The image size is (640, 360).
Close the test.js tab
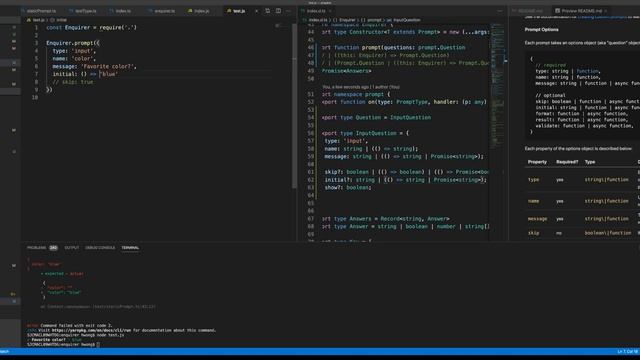pyautogui.click(x=256, y=11)
